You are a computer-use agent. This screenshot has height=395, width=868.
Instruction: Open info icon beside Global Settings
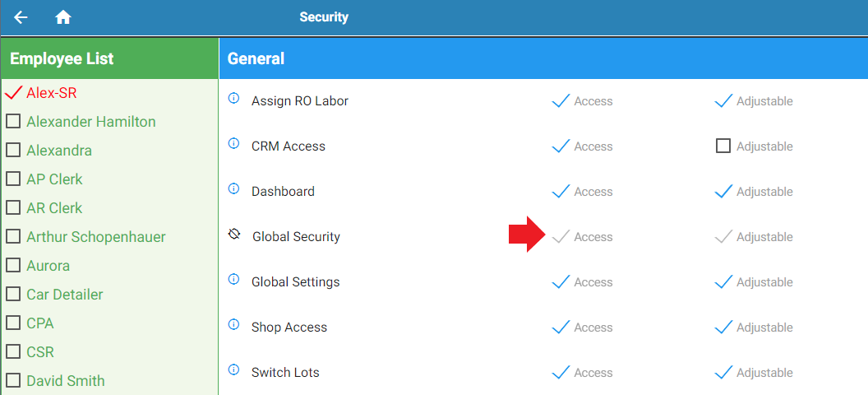[x=233, y=279]
